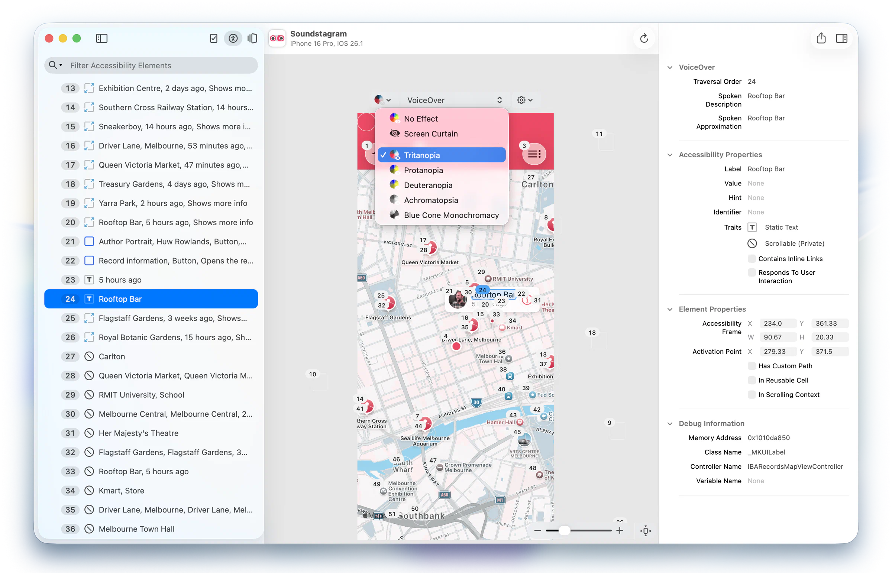Check Responds To User Interaction checkbox

(752, 272)
